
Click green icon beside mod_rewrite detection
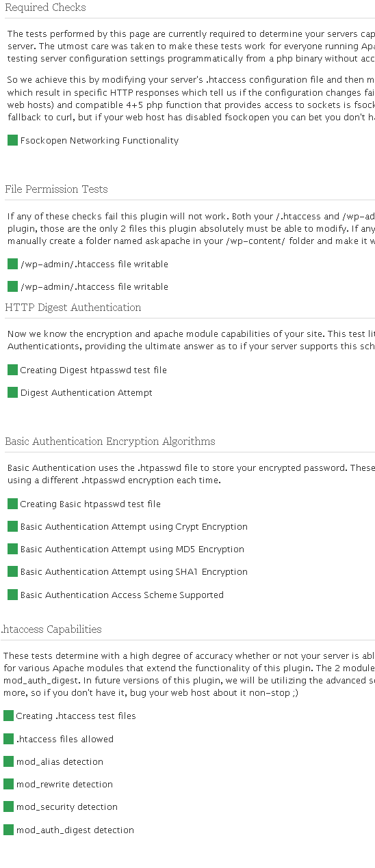pos(8,784)
